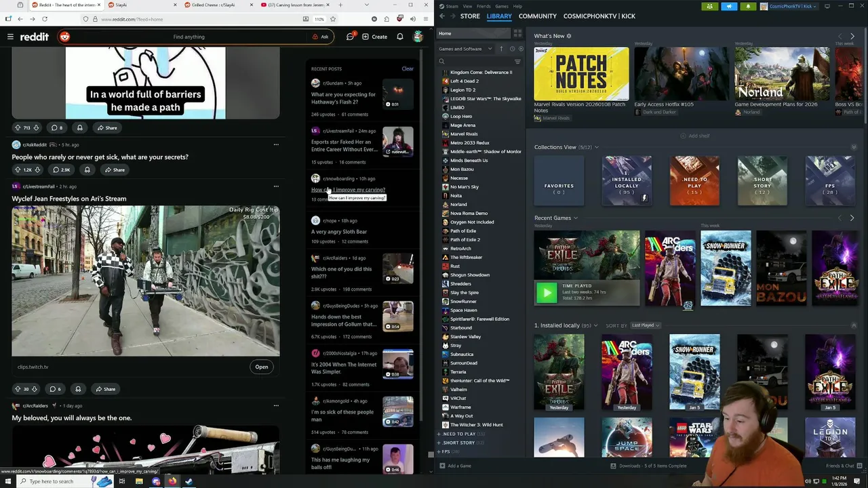
Task: Open Reddit notifications bell
Action: [400, 37]
